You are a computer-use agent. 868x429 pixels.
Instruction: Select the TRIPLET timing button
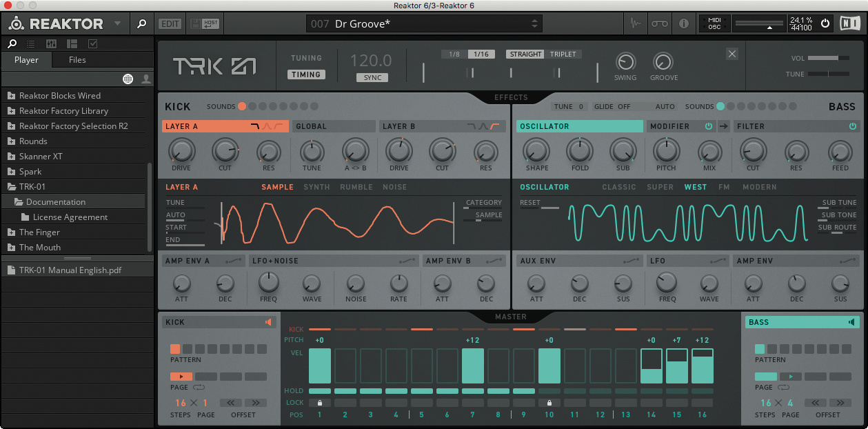563,54
